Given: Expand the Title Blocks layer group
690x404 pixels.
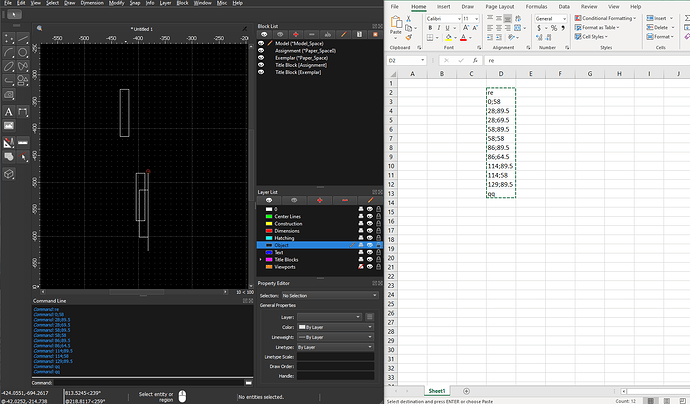Looking at the screenshot, I should click(x=261, y=260).
